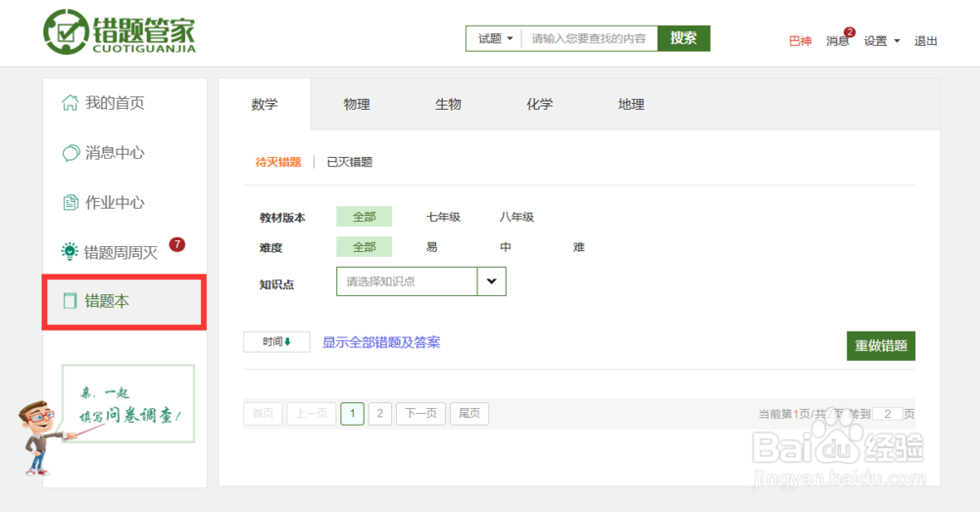Open the 试题 search type dropdown
Screen dimensions: 980x512
pyautogui.click(x=494, y=38)
